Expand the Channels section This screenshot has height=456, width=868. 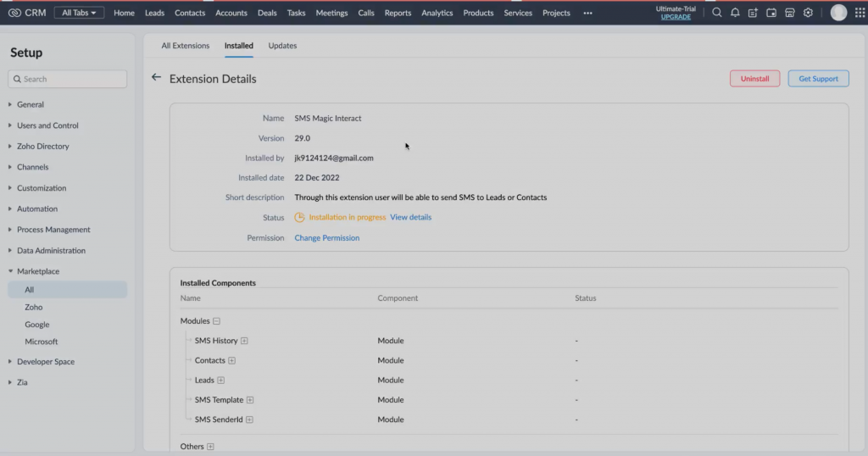[10, 167]
